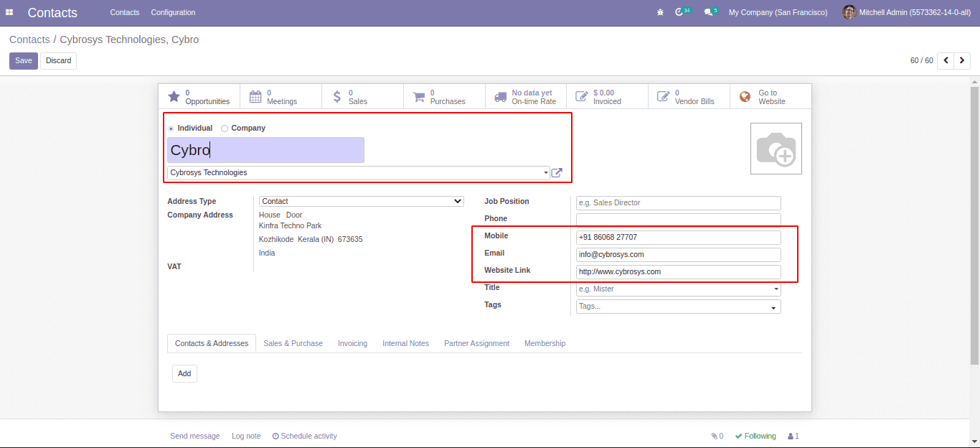The width and height of the screenshot is (980, 448).
Task: Open the apps grid menu icon
Action: pos(9,12)
